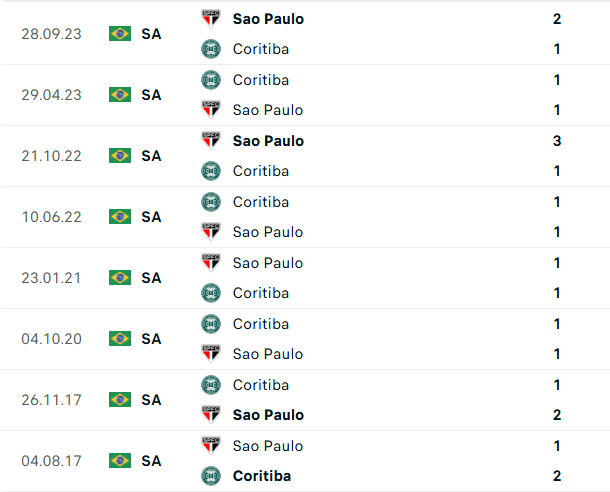This screenshot has width=610, height=492.
Task: Click Sao Paulo crest in 04.10.20 match
Action: [x=210, y=354]
